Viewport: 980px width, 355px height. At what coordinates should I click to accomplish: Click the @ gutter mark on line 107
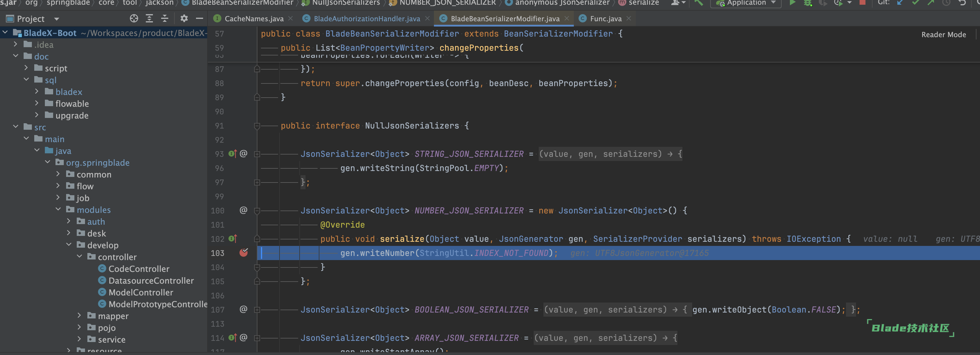244,309
